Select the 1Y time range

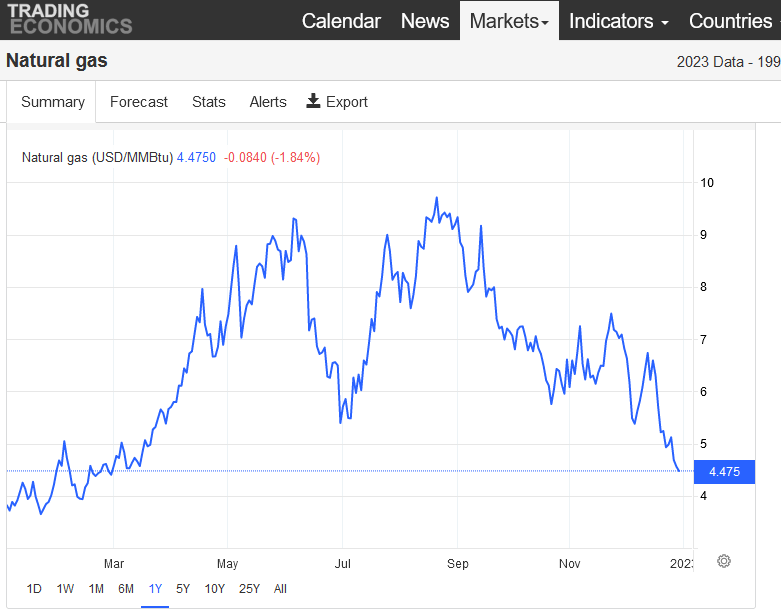(155, 589)
